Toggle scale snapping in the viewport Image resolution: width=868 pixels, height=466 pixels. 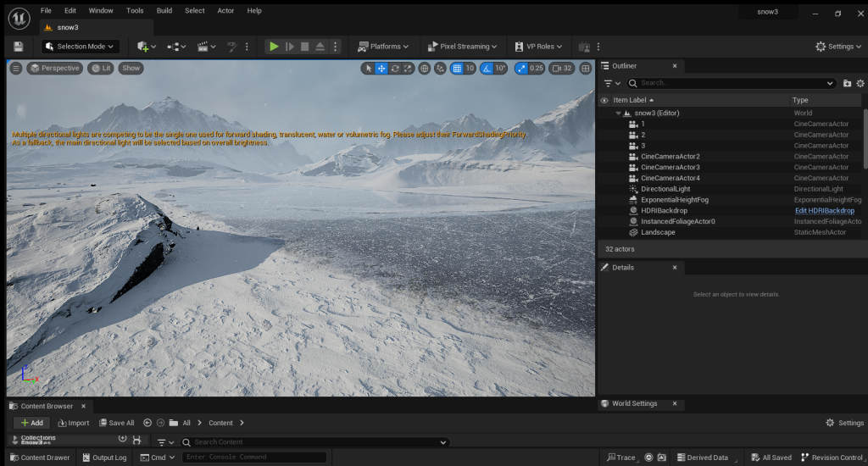pos(523,69)
